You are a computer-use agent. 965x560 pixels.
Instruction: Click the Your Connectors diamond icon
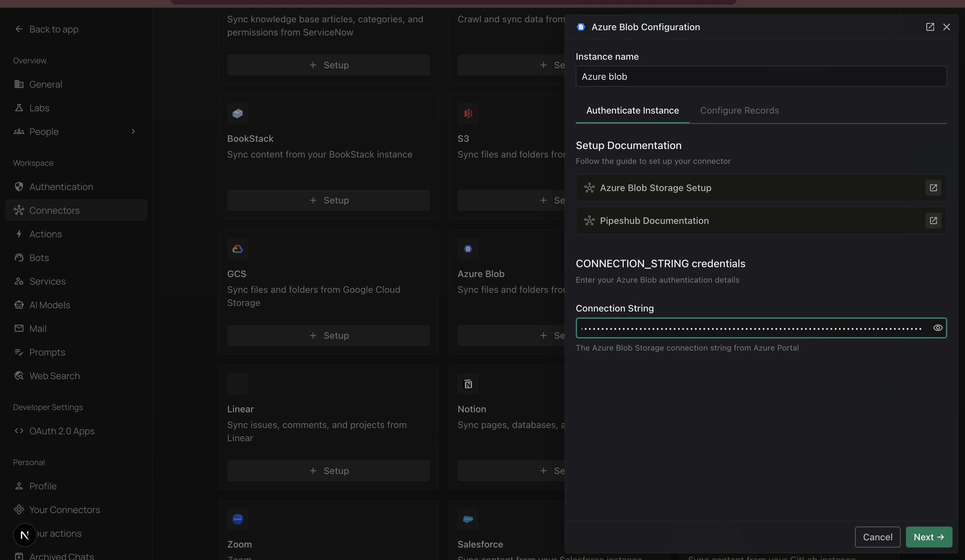(19, 509)
